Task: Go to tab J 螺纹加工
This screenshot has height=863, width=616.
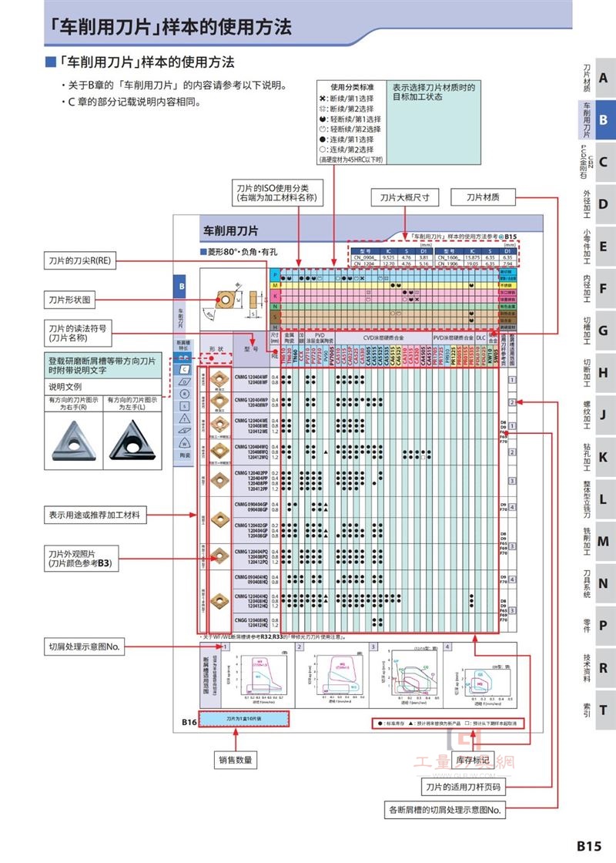Action: coord(598,415)
